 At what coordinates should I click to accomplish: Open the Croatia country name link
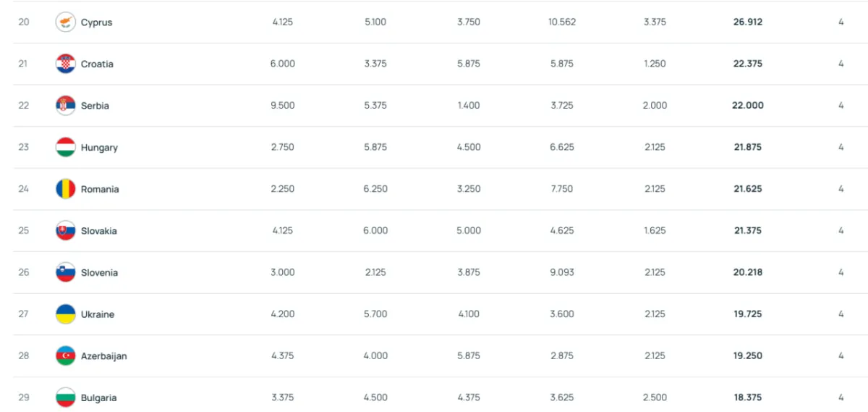(97, 64)
